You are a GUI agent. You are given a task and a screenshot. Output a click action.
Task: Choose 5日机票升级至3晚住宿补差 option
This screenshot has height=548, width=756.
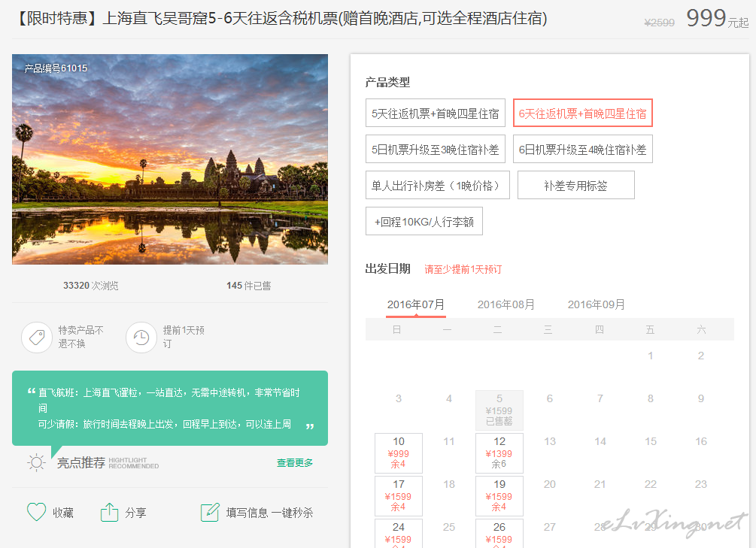coord(436,150)
